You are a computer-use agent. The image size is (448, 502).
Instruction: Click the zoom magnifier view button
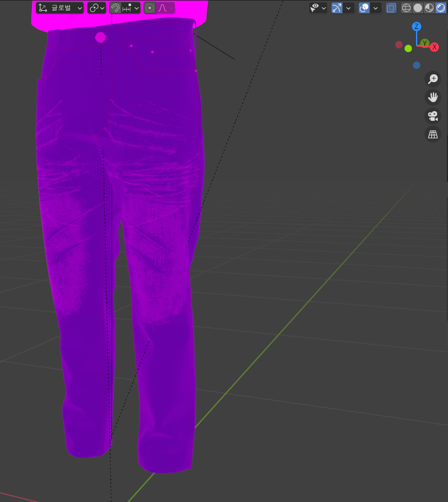point(433,79)
